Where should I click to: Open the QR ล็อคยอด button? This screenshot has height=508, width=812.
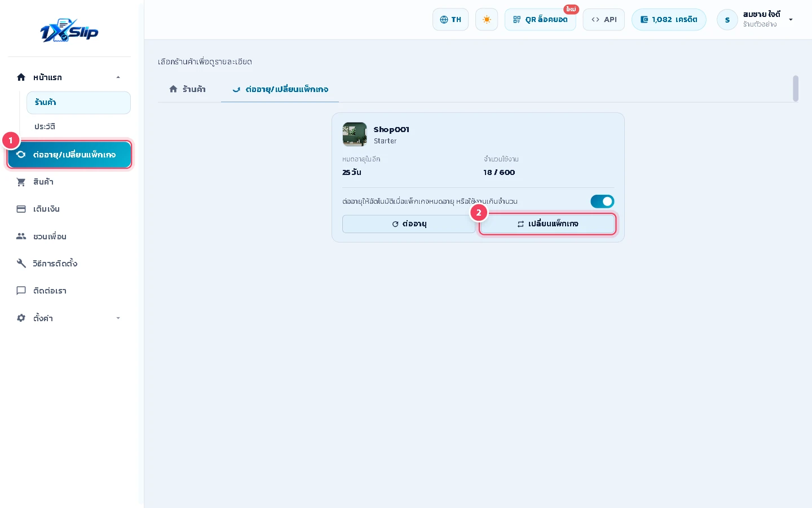(x=540, y=20)
